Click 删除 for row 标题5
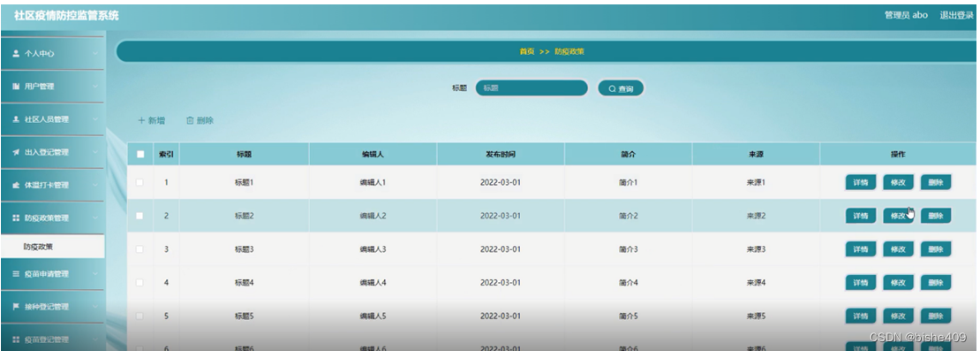Image resolution: width=980 pixels, height=351 pixels. 936,316
